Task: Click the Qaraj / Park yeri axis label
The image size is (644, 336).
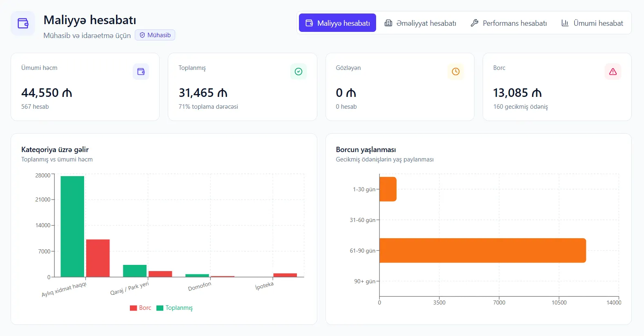Action: [129, 288]
